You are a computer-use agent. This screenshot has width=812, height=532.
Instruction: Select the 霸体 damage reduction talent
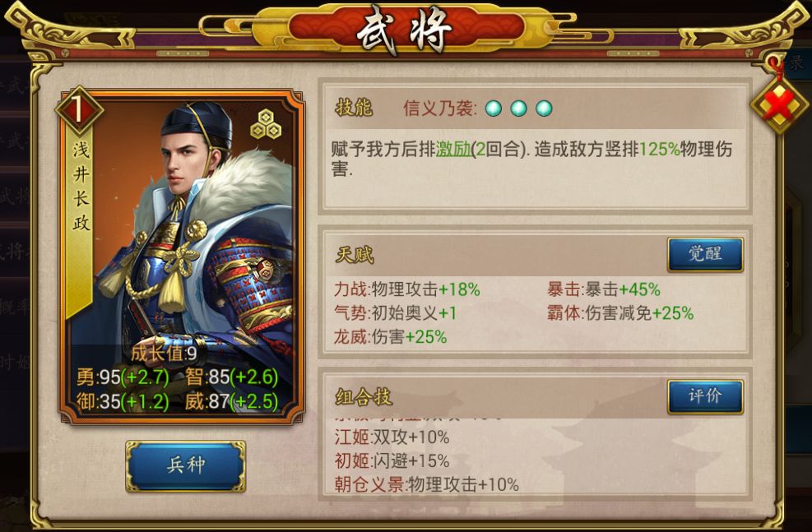(619, 312)
